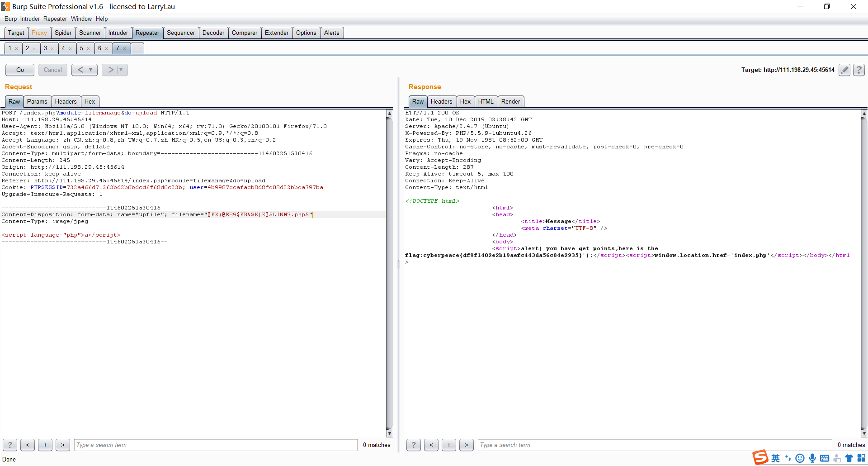Toggle Sogou punctuation mode icon
The height and width of the screenshot is (466, 868).
point(788,458)
